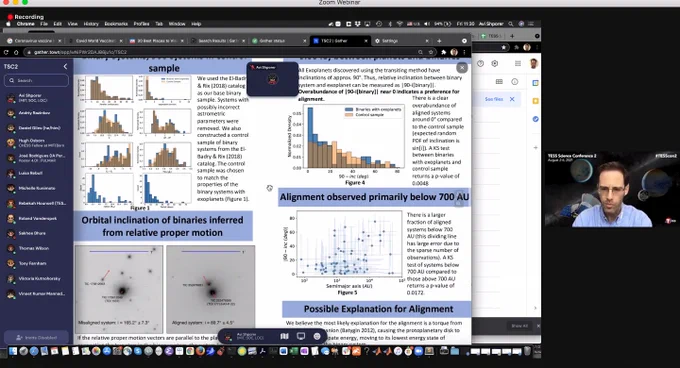
Task: Click Avi Shporer's video tile on the poster
Action: point(272,79)
